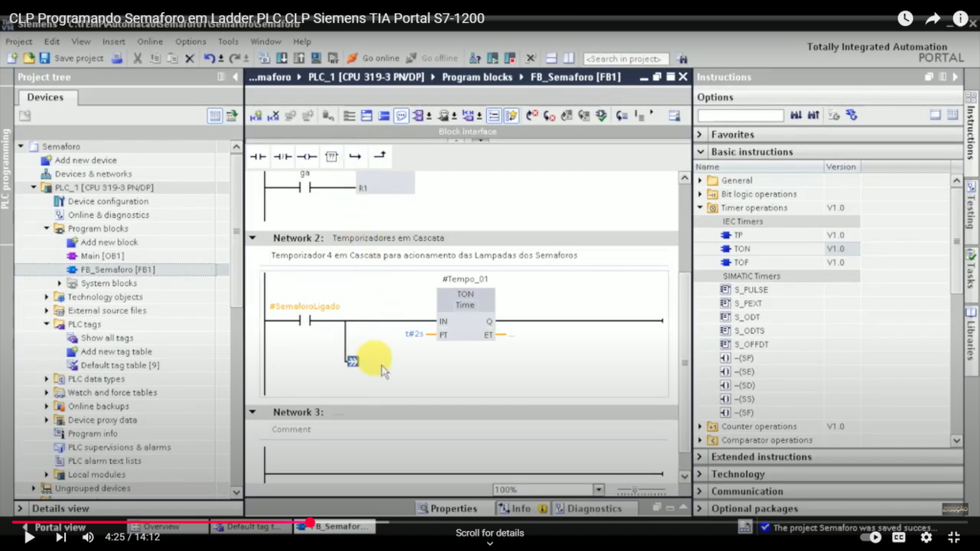Click the YouTube video progress bar
This screenshot has width=980, height=551.
[x=489, y=522]
